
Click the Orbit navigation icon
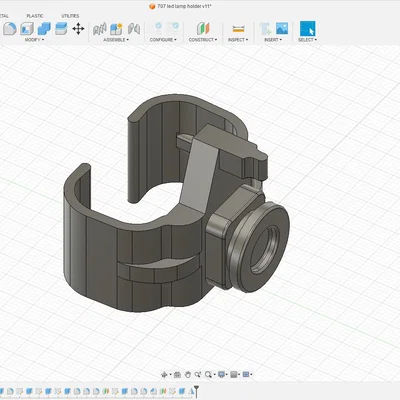164,375
